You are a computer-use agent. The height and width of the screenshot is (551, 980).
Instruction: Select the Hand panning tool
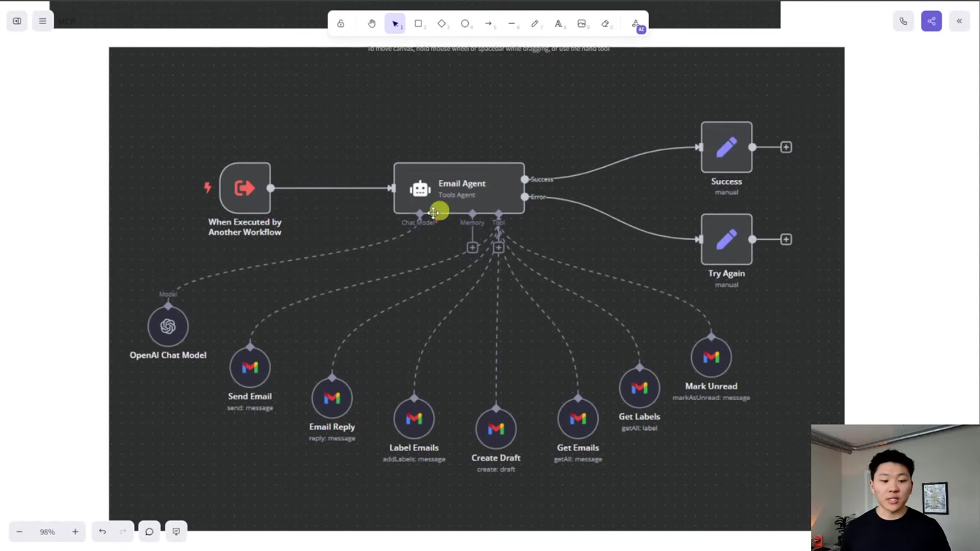click(x=372, y=24)
